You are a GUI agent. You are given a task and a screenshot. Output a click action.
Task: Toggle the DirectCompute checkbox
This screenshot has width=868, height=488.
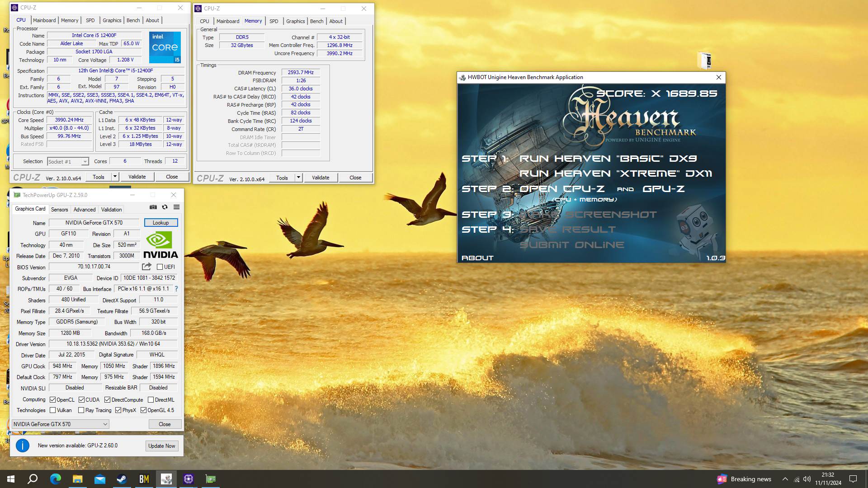click(x=107, y=400)
